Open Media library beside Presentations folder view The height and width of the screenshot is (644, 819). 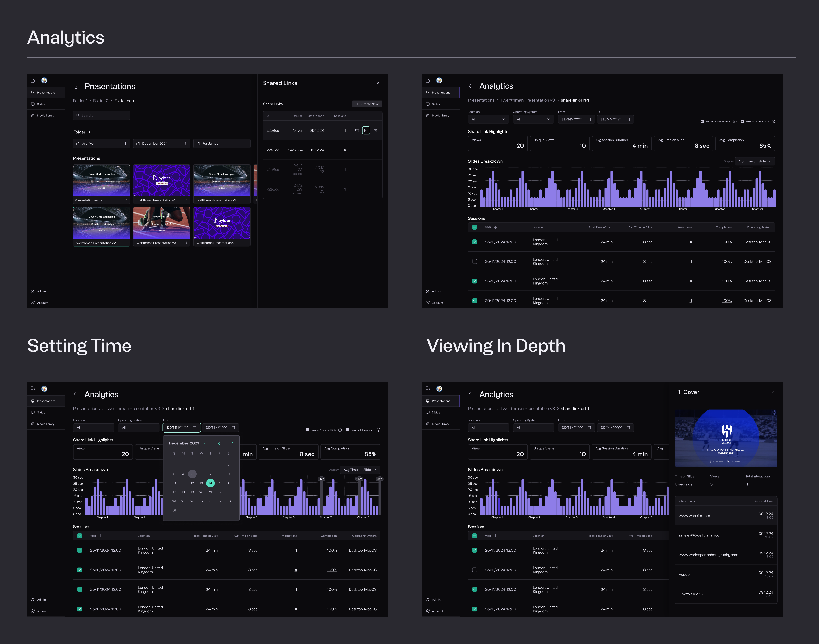[46, 116]
